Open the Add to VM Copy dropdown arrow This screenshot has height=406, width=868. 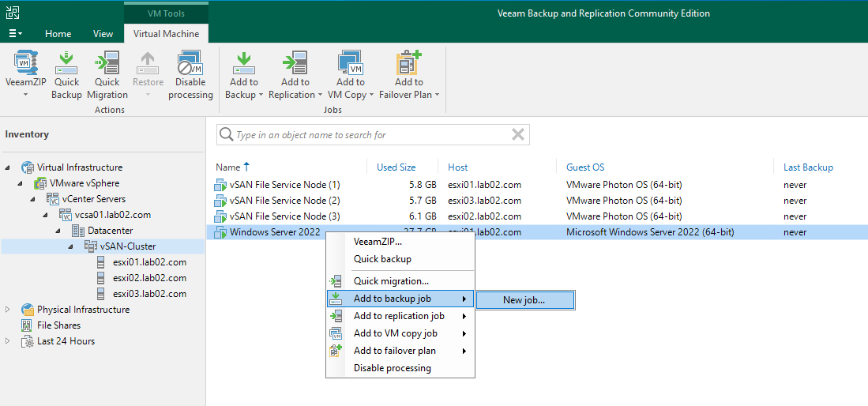tap(371, 95)
